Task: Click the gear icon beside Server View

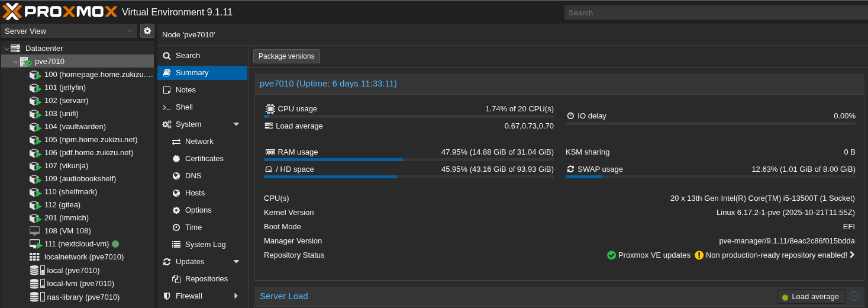Action: (147, 31)
